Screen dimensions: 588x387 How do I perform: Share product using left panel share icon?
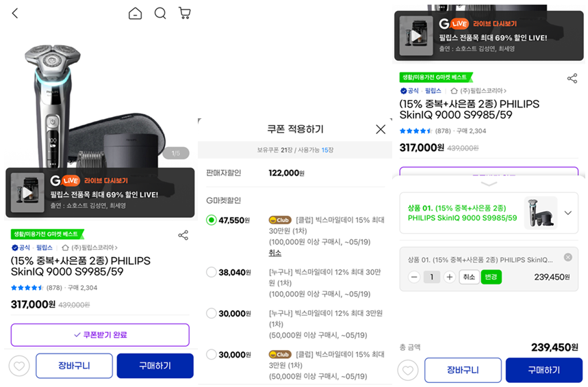tap(183, 235)
